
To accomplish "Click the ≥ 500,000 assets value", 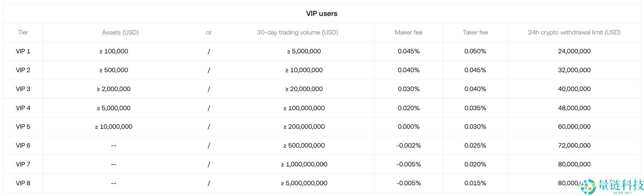I will 114,70.
